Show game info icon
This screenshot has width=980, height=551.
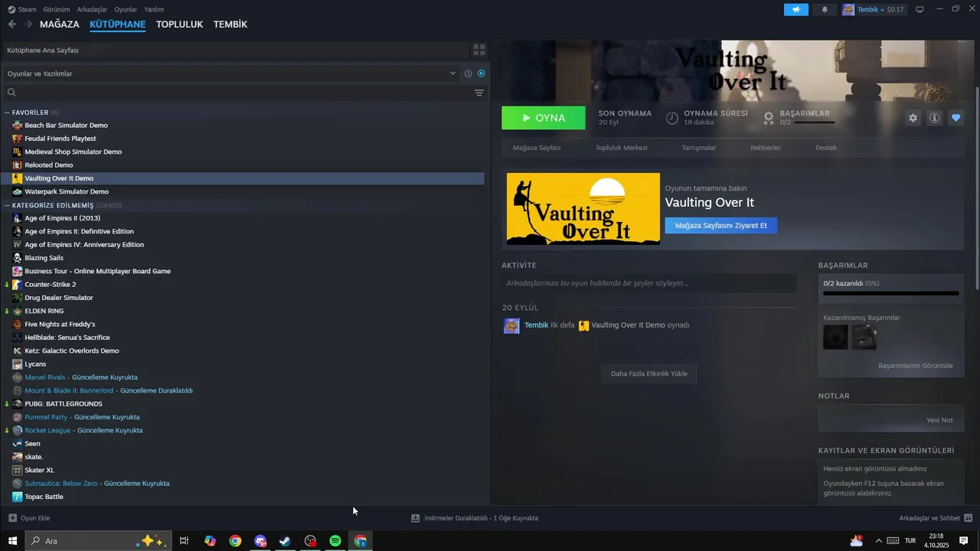934,118
